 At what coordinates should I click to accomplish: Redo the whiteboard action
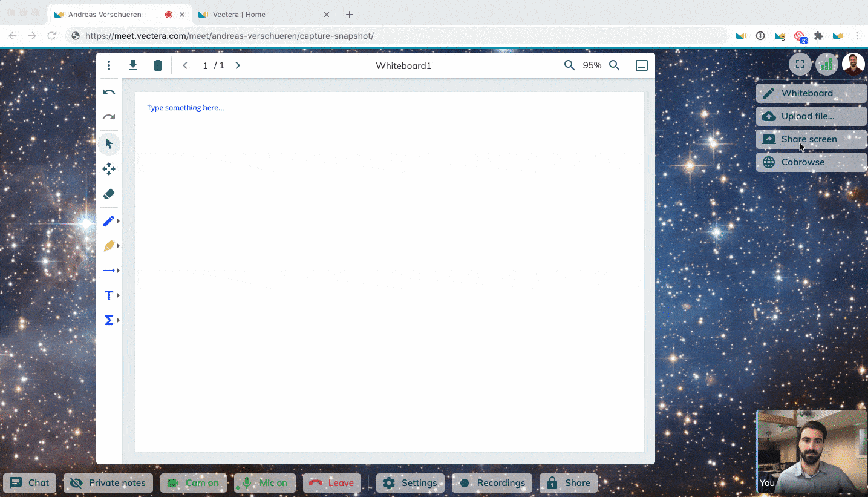click(109, 117)
